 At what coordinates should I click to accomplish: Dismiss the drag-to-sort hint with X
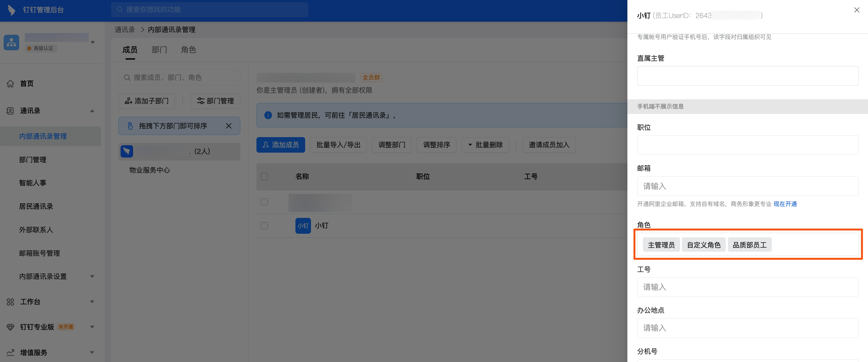[228, 126]
